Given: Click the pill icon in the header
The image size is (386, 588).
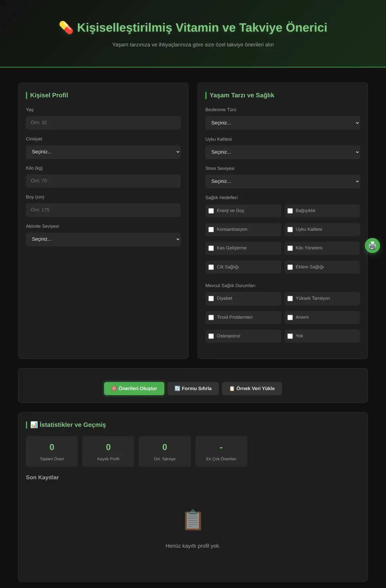Looking at the screenshot, I should click(66, 28).
